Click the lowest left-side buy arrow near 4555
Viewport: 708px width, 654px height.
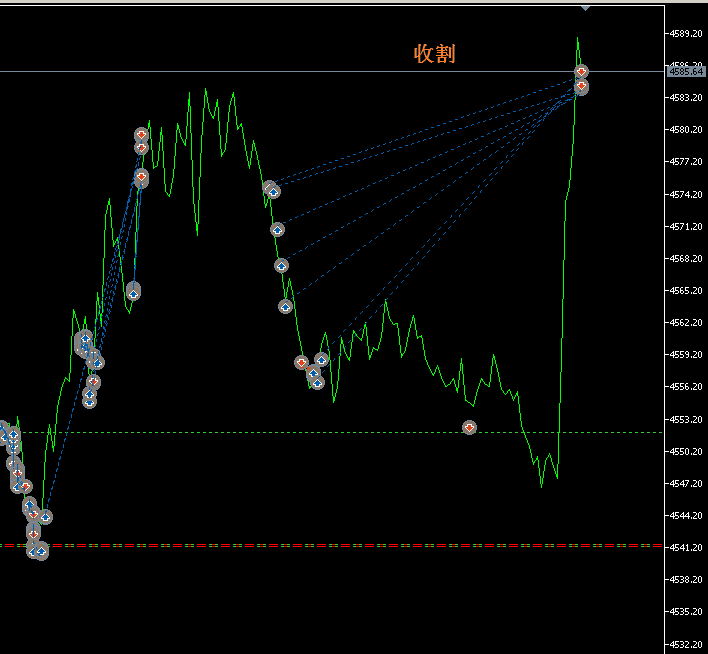(89, 402)
